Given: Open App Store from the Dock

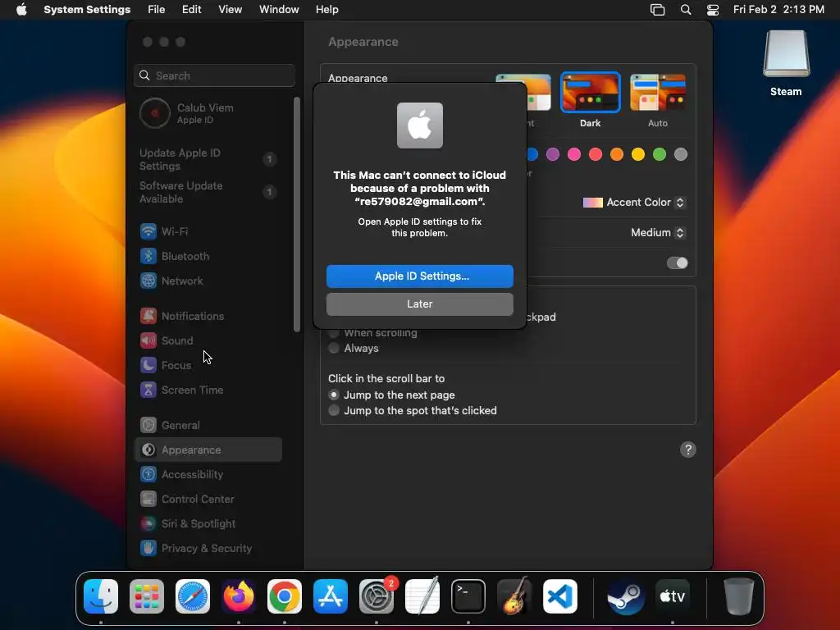Looking at the screenshot, I should click(331, 596).
